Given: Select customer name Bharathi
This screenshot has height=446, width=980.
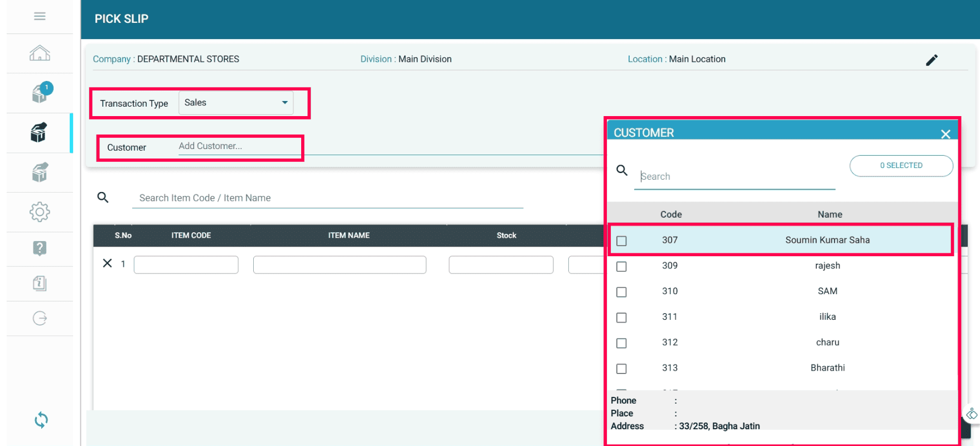Looking at the screenshot, I should point(828,368).
